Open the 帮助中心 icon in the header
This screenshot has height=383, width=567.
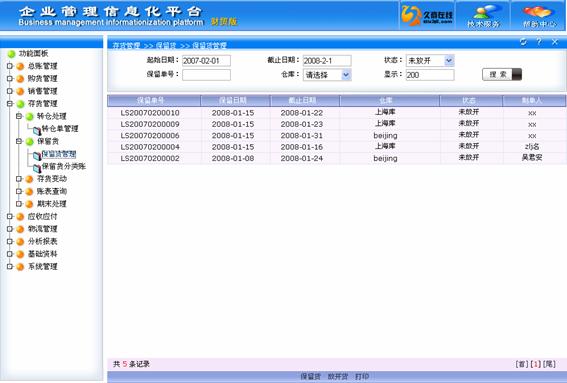[x=539, y=16]
